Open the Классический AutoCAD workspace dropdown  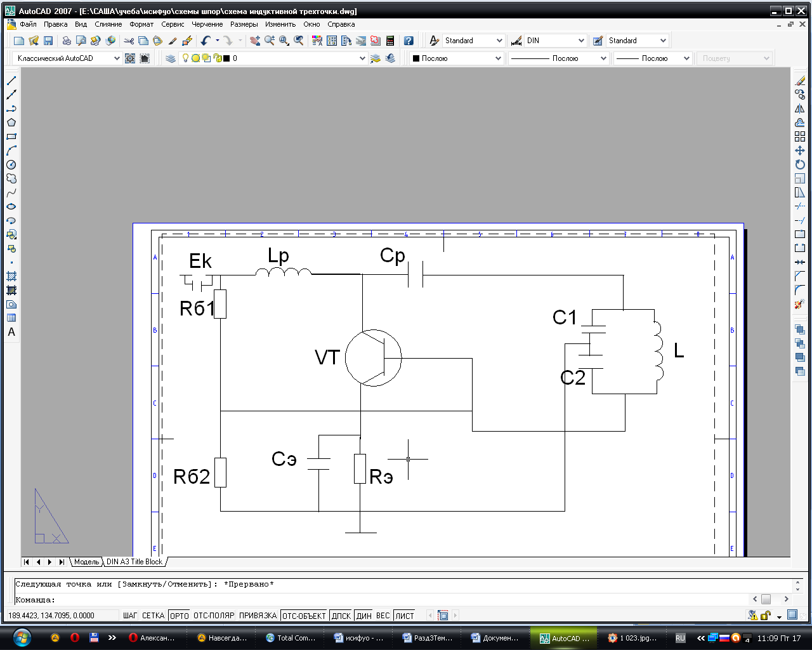pyautogui.click(x=117, y=58)
